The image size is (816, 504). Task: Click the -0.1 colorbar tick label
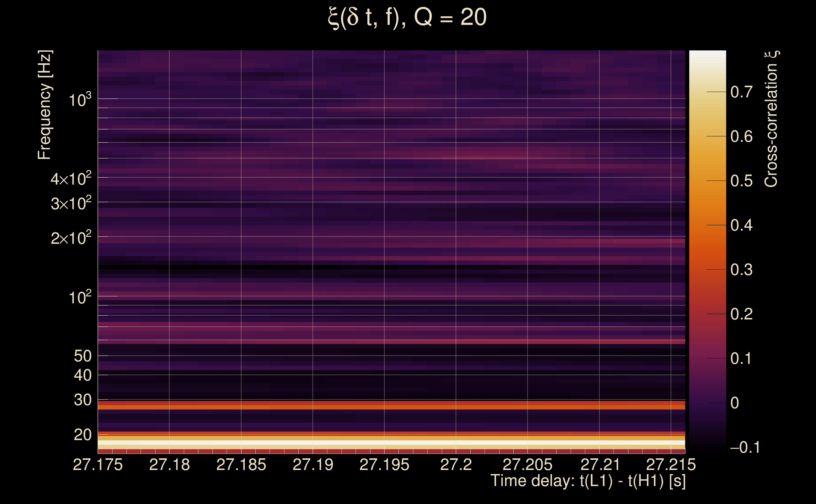(x=745, y=447)
